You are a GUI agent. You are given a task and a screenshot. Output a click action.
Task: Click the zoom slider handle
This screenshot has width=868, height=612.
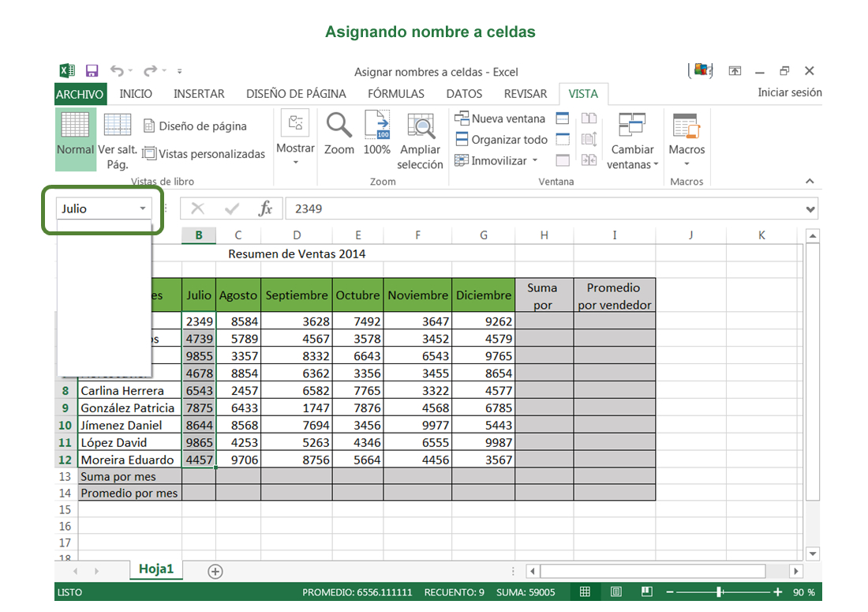click(x=719, y=592)
